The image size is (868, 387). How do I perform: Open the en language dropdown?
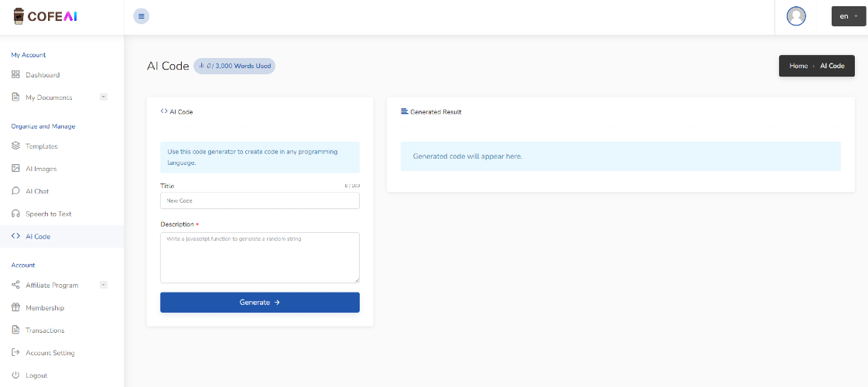(848, 16)
